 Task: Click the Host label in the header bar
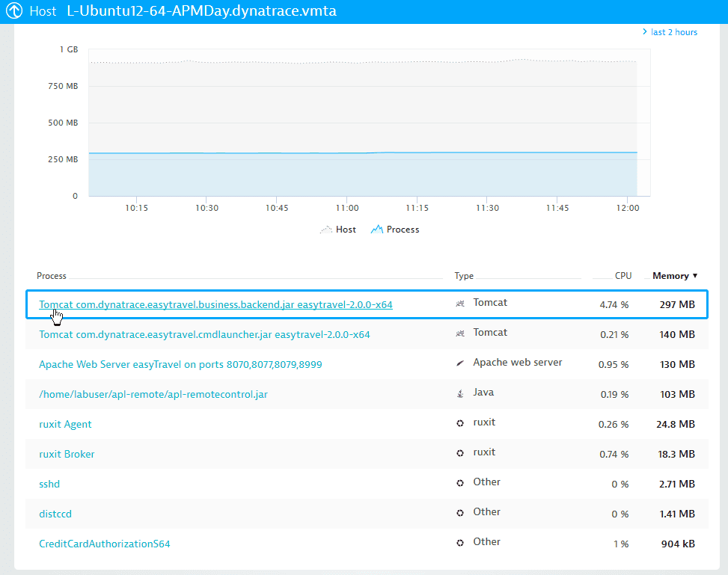click(43, 10)
